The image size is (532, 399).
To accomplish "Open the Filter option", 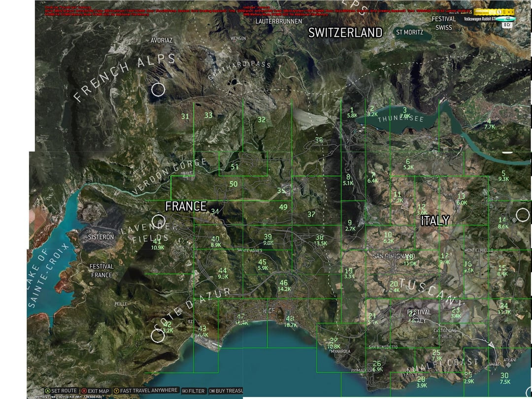I will (x=194, y=391).
